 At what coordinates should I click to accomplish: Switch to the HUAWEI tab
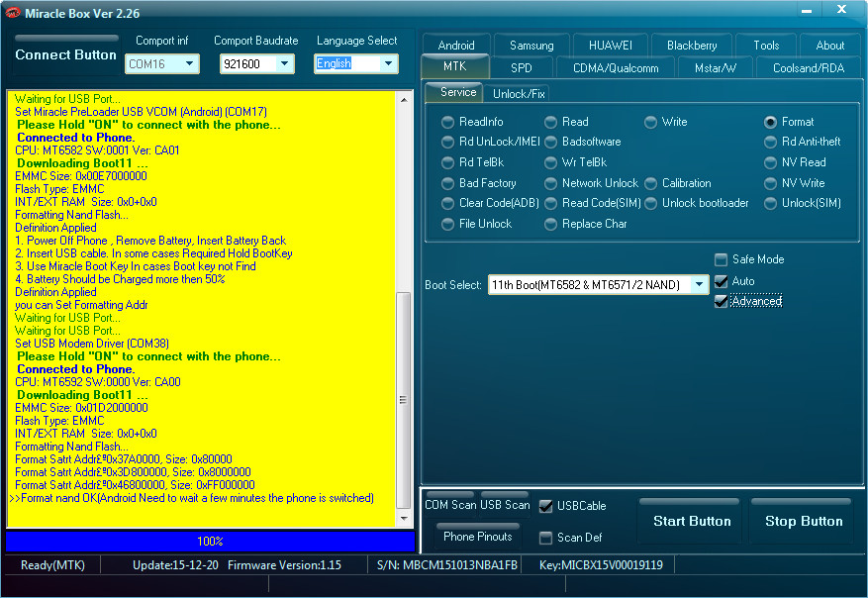click(x=611, y=46)
